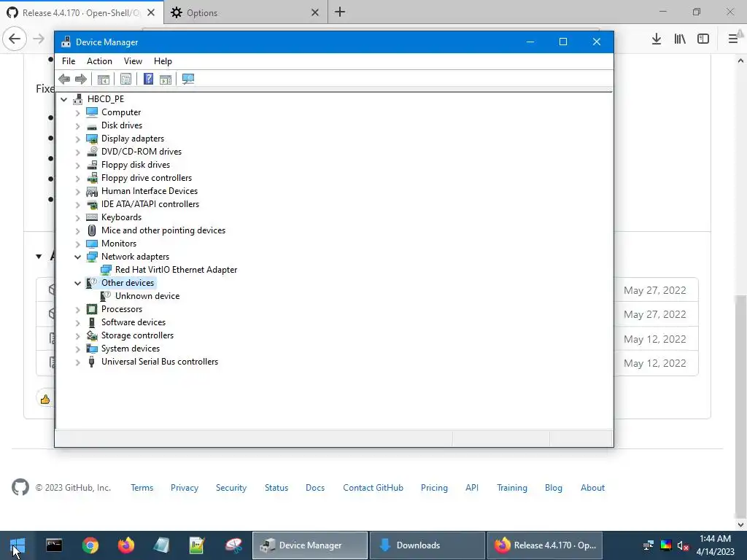The image size is (747, 560).
Task: Open the File menu in Device Manager
Action: click(x=69, y=61)
